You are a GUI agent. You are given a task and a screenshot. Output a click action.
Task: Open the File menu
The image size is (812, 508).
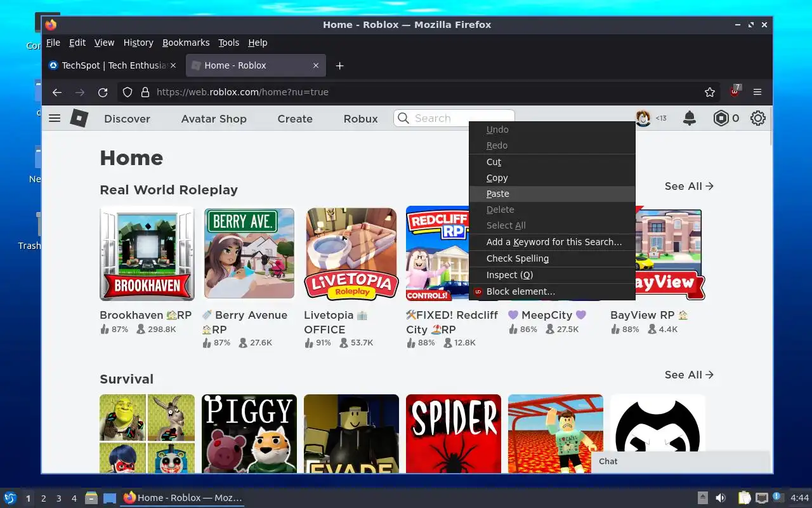[x=53, y=43]
